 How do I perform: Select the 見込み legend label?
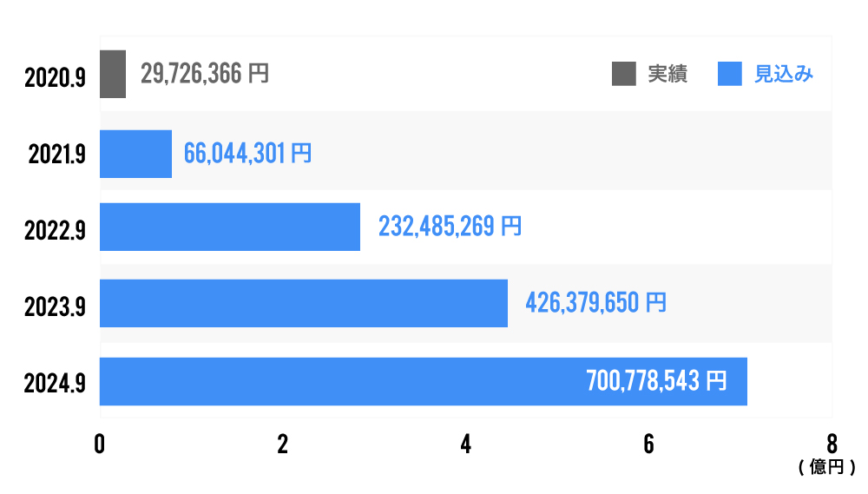pos(783,75)
